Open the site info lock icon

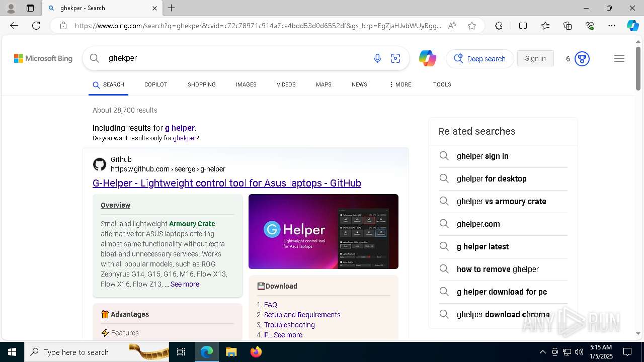click(x=63, y=26)
